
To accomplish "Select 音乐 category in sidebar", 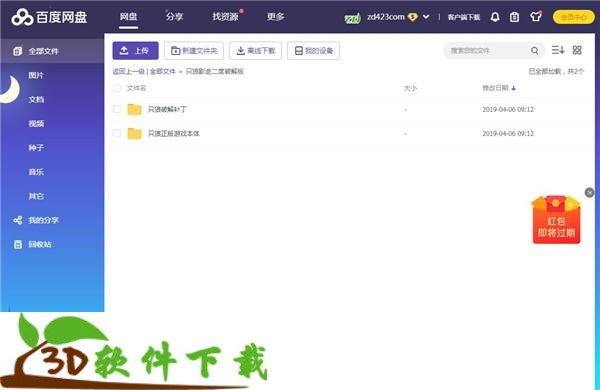I will [x=36, y=172].
